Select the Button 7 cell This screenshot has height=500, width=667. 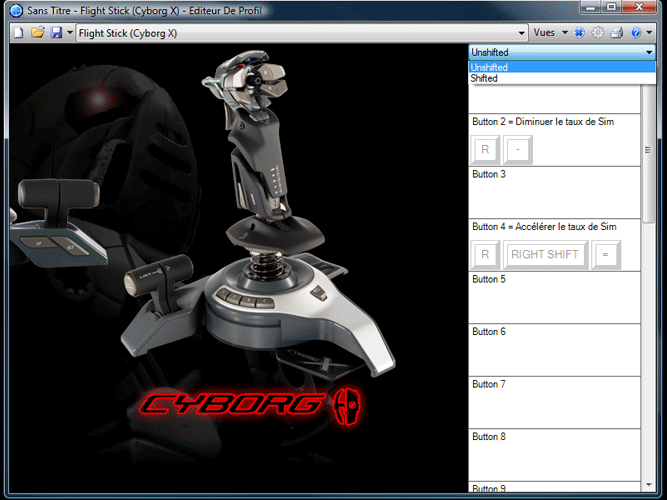(555, 403)
